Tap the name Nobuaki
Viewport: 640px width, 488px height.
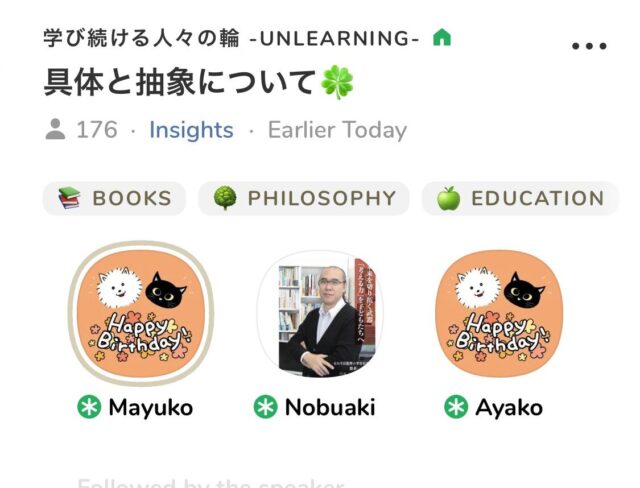click(330, 407)
